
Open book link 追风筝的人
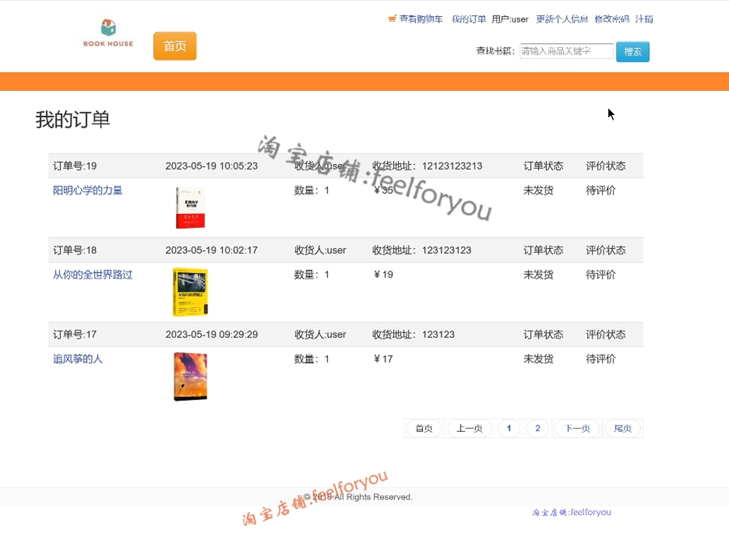coord(78,359)
